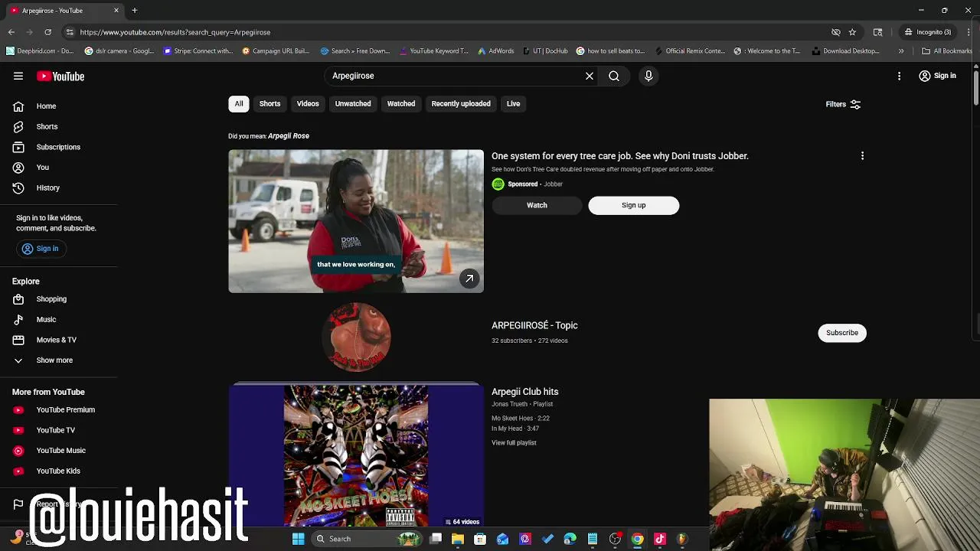Image resolution: width=980 pixels, height=551 pixels.
Task: Open the Incognito (3) indicator
Action: tap(927, 32)
